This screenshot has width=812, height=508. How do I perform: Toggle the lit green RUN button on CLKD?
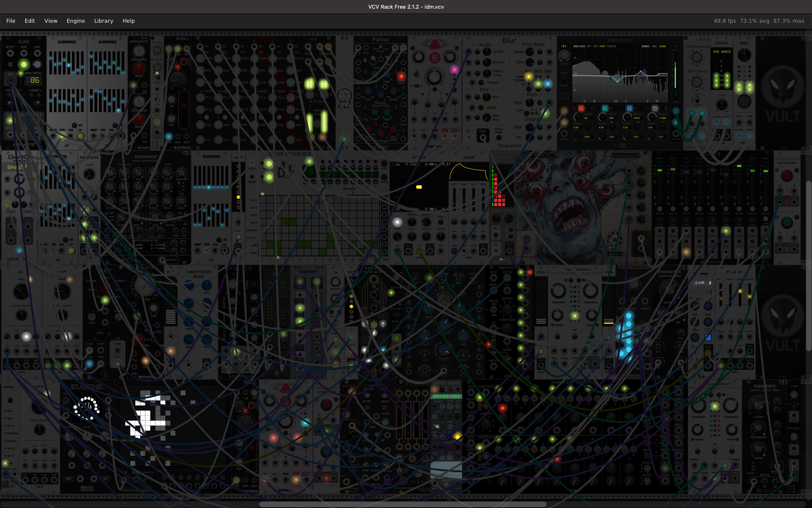24,64
